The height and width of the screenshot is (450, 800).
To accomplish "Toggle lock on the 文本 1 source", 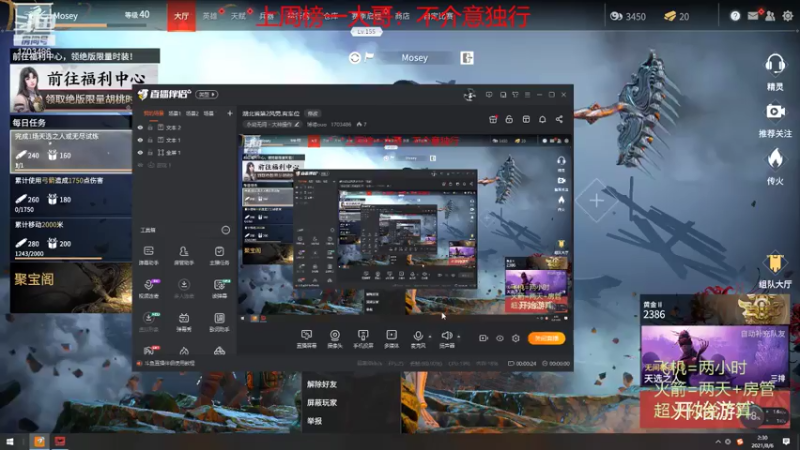I will click(x=150, y=140).
